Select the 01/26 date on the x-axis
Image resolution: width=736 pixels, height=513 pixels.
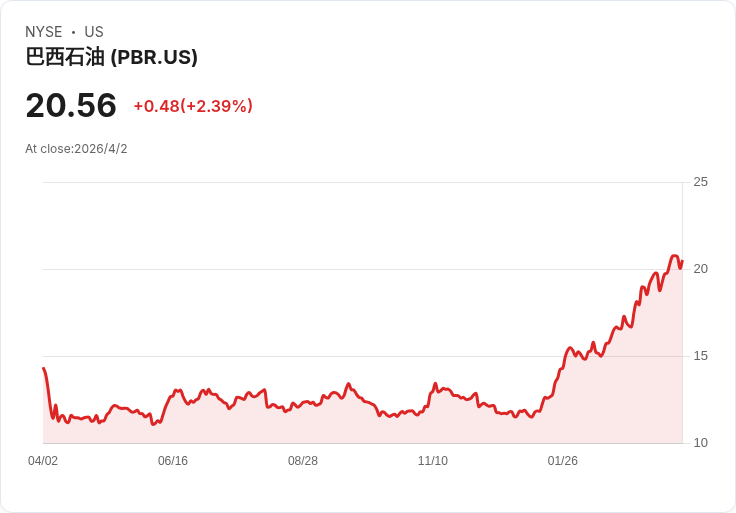coord(562,461)
